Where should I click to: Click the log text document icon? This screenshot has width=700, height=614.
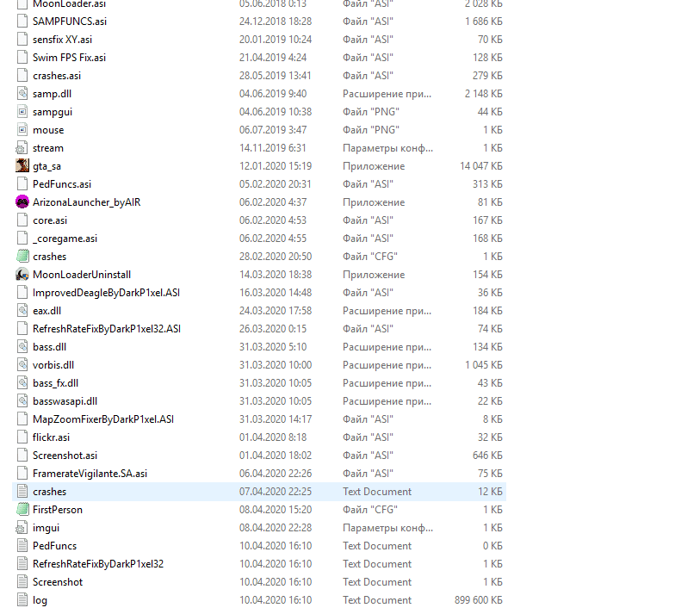(22, 600)
